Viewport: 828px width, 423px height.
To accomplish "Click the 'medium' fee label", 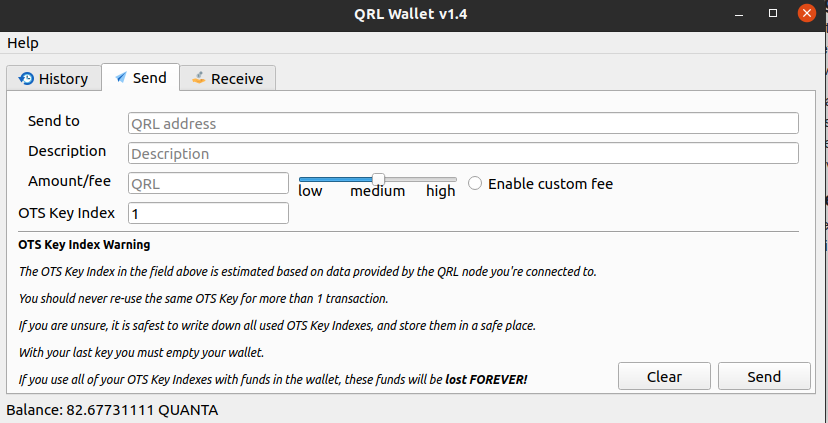I will (x=378, y=191).
